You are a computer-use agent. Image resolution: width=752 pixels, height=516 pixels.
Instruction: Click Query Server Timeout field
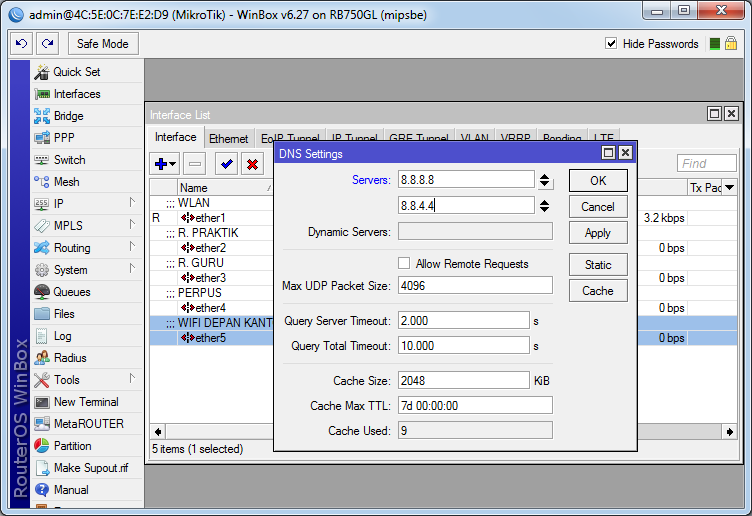(x=464, y=321)
